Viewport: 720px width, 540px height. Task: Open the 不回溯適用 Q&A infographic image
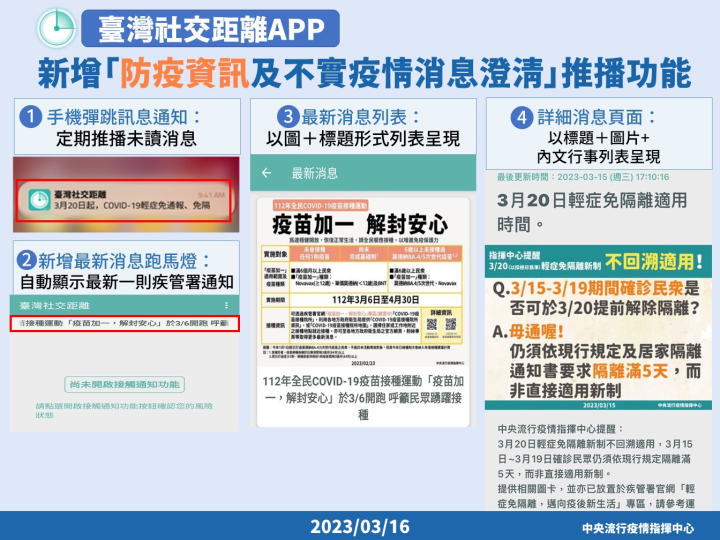pyautogui.click(x=598, y=324)
